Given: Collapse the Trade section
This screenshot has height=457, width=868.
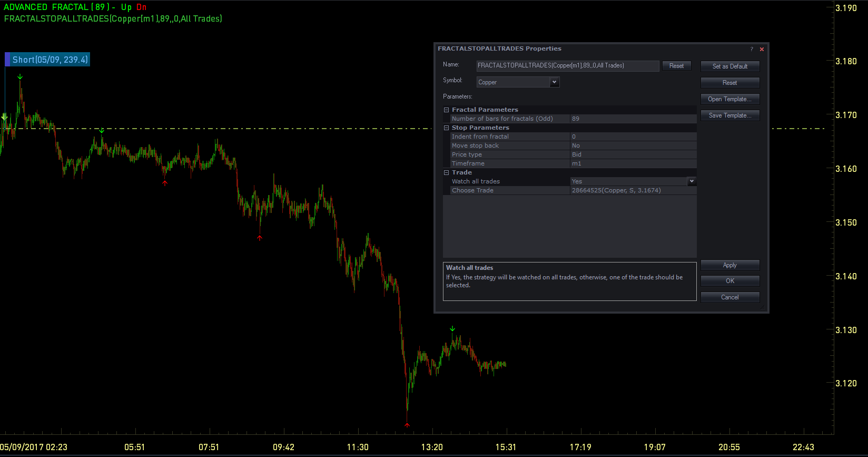Looking at the screenshot, I should [x=447, y=172].
